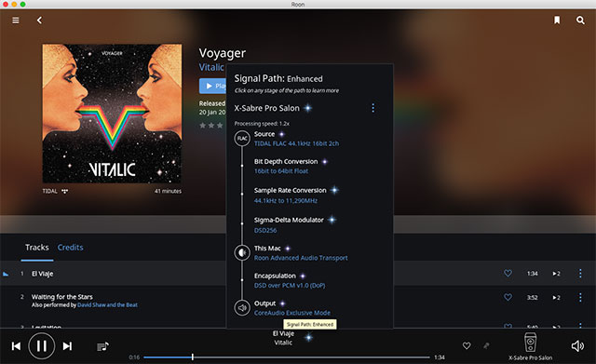This screenshot has height=364, width=596.
Task: Click the 16bit to 64bit Float link
Action: (281, 171)
